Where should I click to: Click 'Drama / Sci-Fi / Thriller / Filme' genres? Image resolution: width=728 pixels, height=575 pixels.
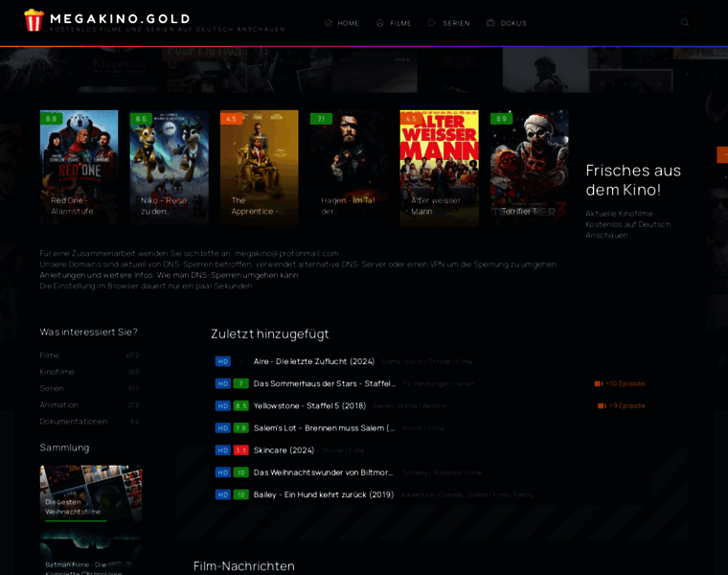pos(426,362)
